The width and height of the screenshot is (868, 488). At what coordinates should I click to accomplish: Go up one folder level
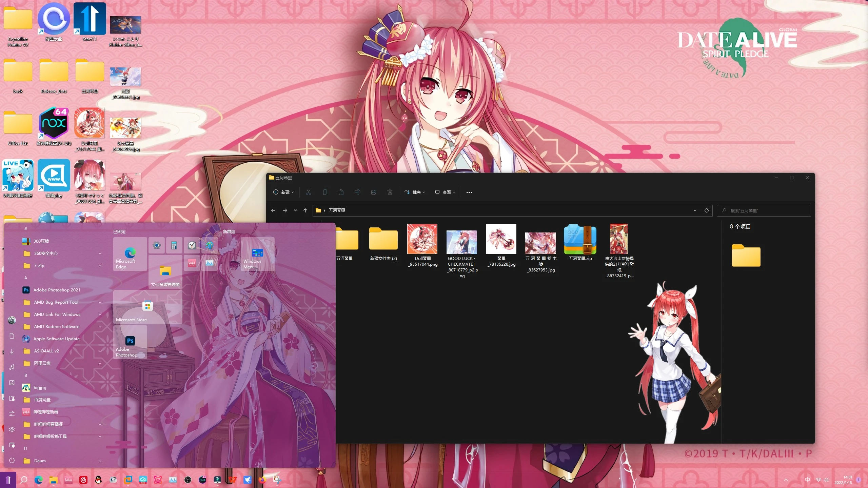[x=305, y=210]
